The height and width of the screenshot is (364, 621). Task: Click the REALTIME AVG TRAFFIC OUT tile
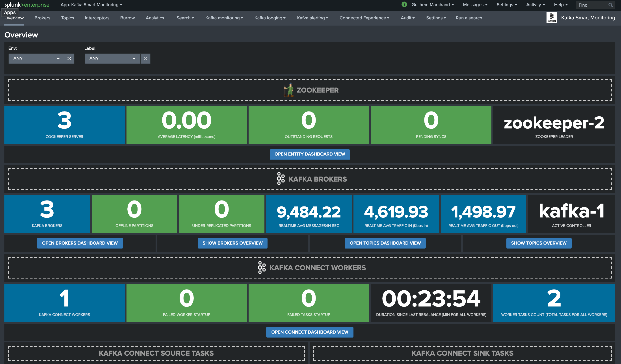click(x=483, y=214)
